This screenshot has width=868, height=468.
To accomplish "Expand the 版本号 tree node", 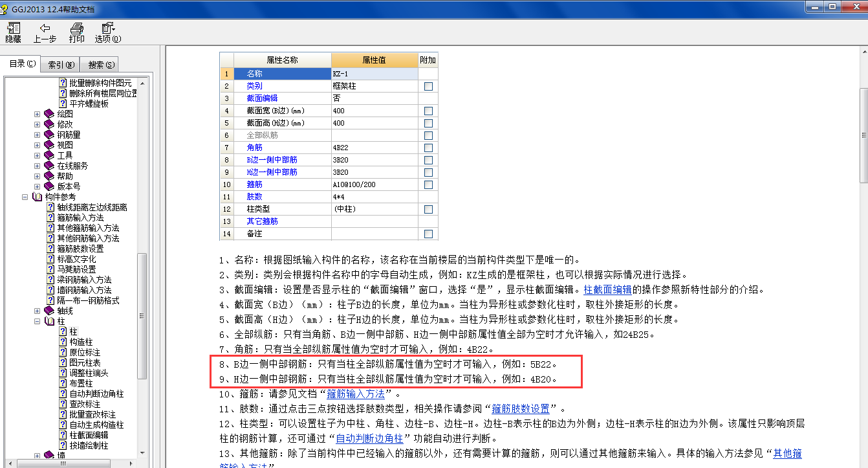I will (37, 186).
